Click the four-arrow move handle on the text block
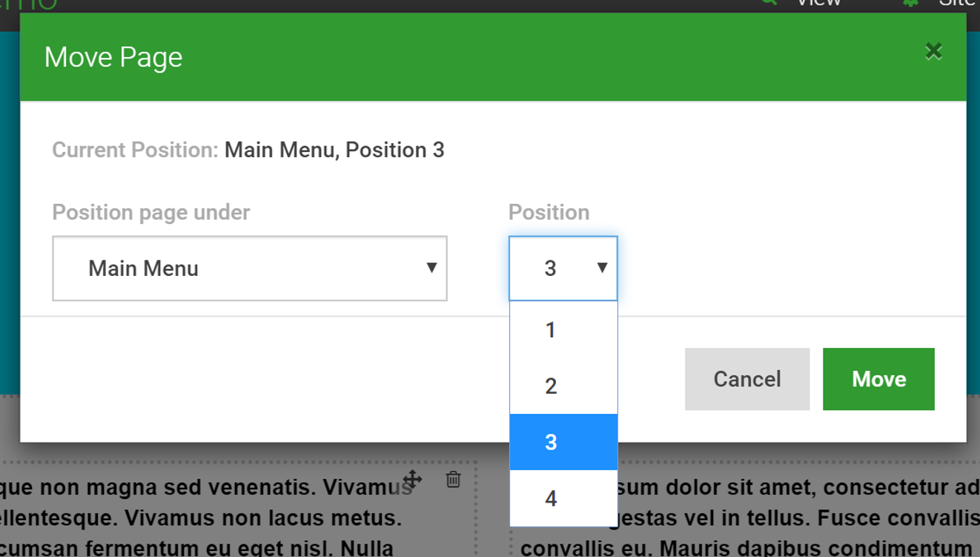 pyautogui.click(x=413, y=479)
